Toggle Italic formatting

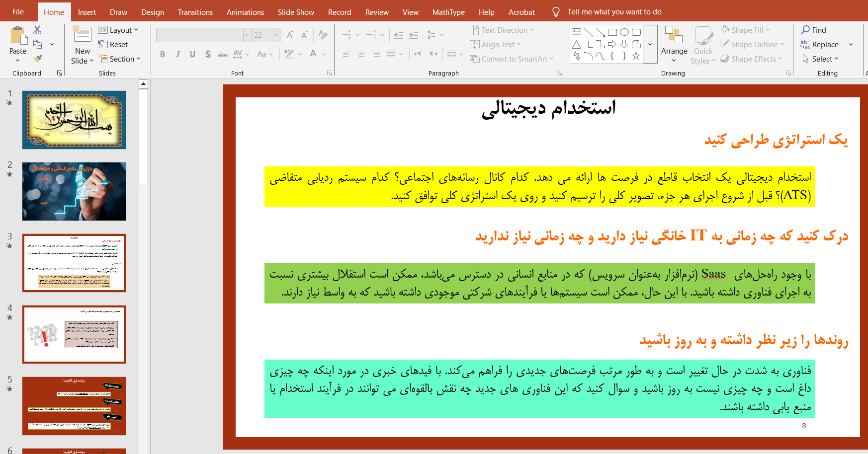[177, 54]
